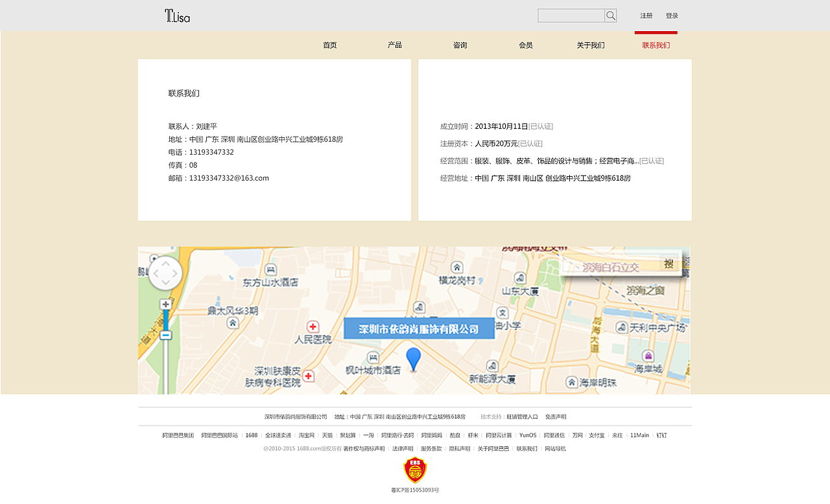Click the 网站导航 footer link
The height and width of the screenshot is (504, 830).
coord(555,448)
